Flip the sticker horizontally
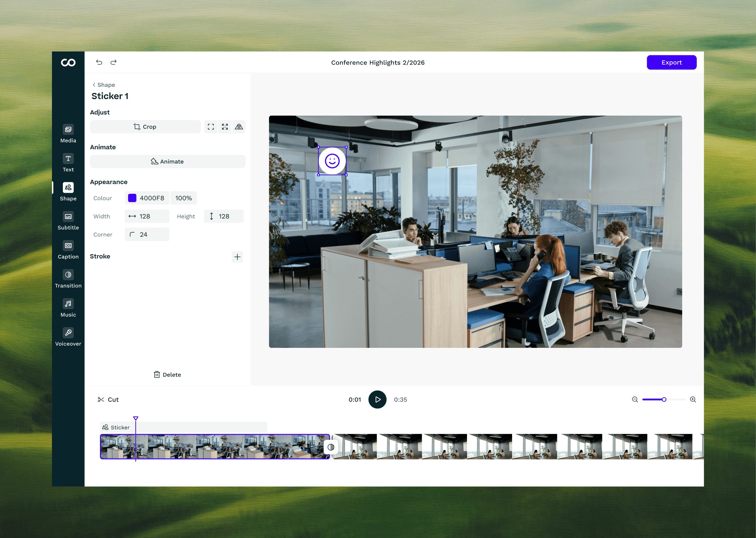This screenshot has height=538, width=756. point(239,127)
